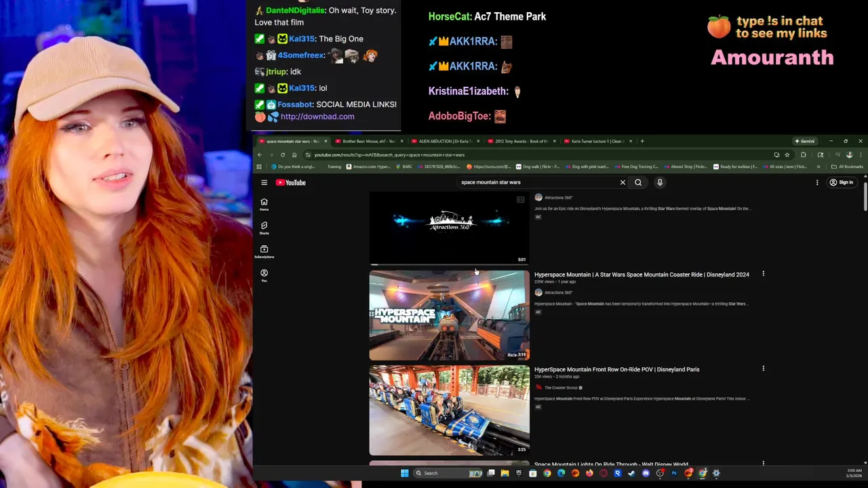Open Microsoft Edge from taskbar
Viewport: 868px width, 488px height.
tap(561, 473)
